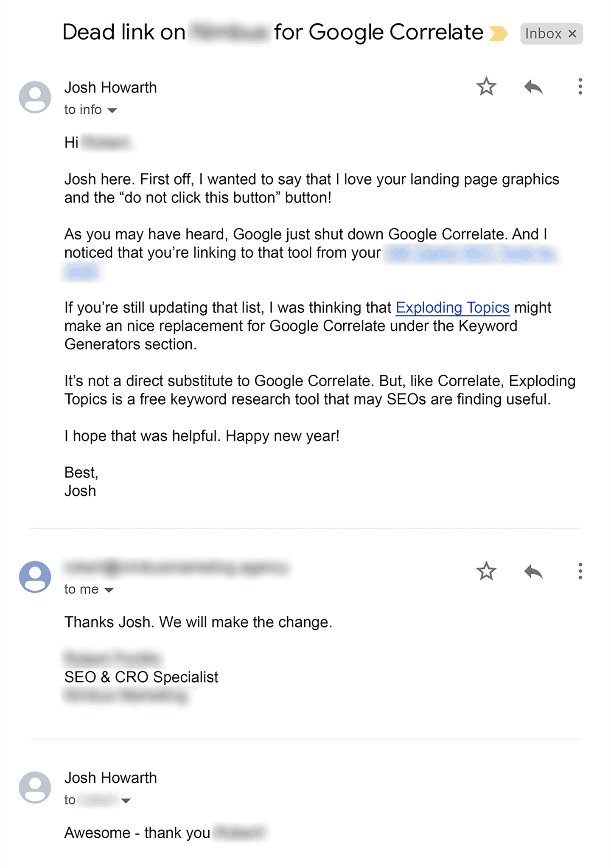611x868 pixels.
Task: Click the blue sender avatar on reply
Action: (35, 577)
